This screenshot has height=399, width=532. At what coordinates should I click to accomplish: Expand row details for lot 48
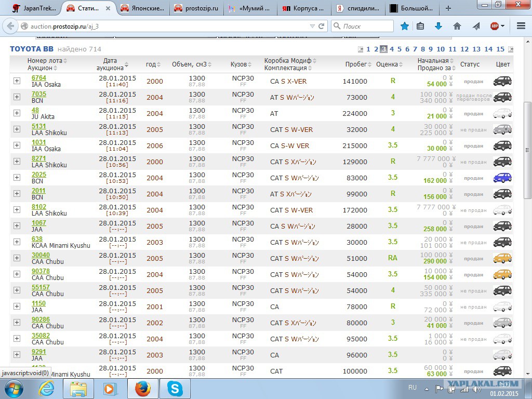click(17, 113)
